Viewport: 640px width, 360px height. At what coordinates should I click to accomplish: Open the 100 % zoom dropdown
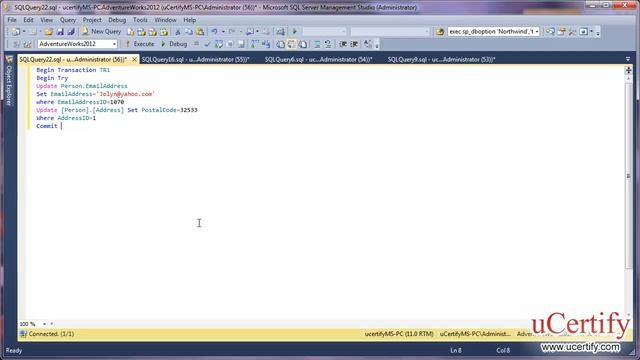[44, 324]
